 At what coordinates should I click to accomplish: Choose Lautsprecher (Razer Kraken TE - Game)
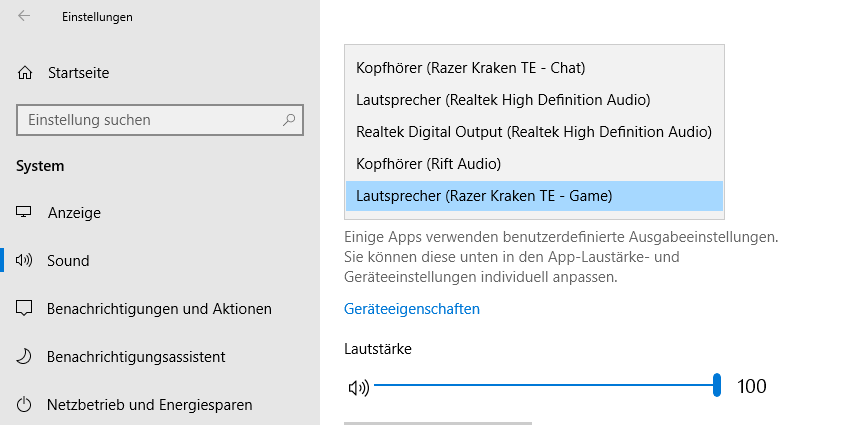pyautogui.click(x=534, y=196)
